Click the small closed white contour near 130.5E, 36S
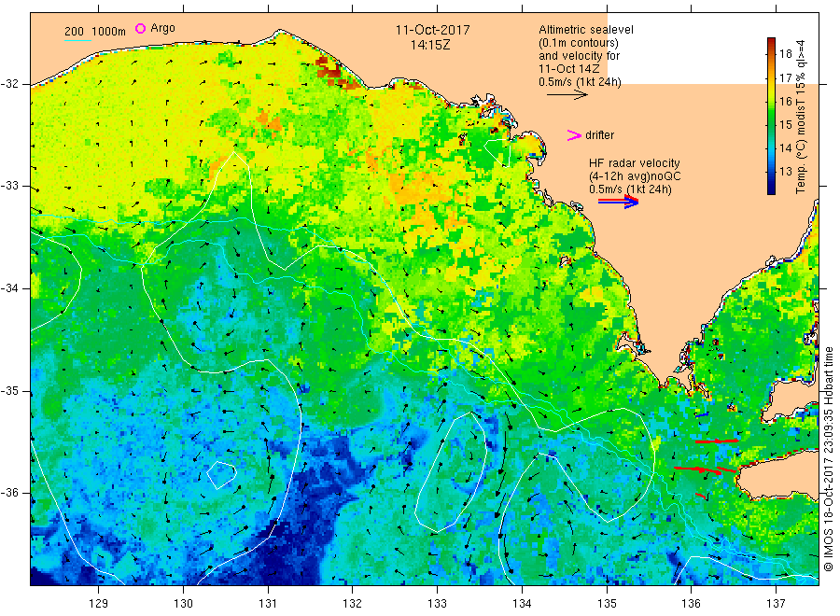 [221, 475]
